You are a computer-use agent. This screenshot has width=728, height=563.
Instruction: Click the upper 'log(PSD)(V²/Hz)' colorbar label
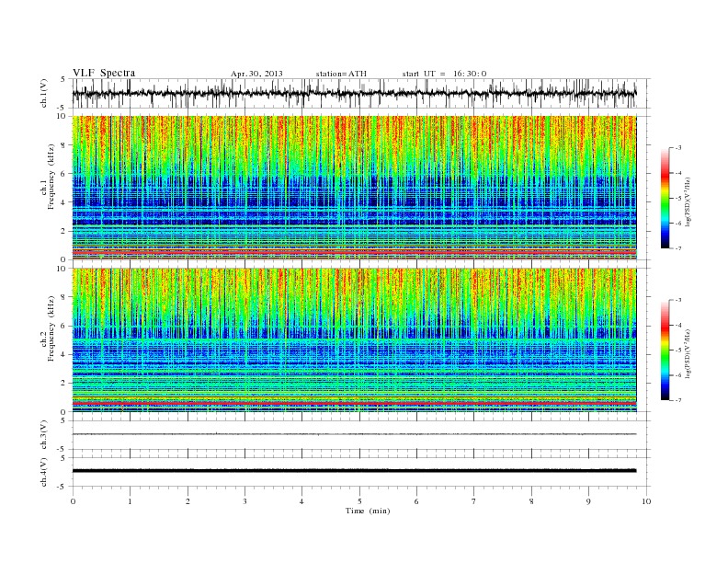(x=688, y=201)
